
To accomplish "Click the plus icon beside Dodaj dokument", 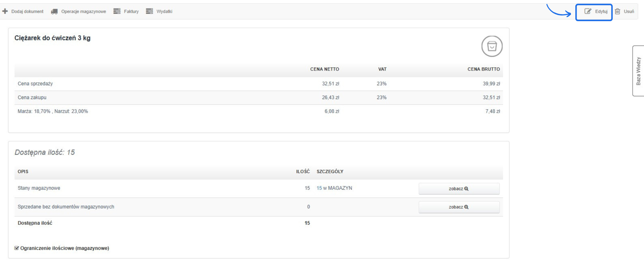I will pos(5,11).
